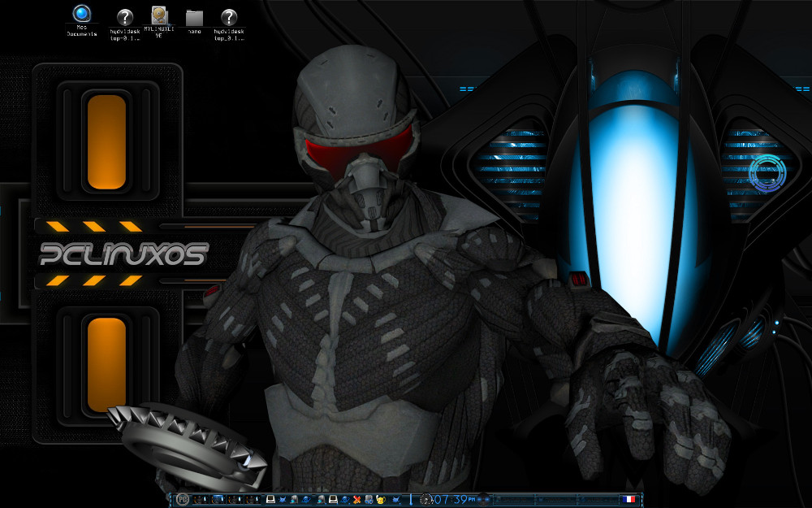Viewport: 812px width, 508px height.
Task: Open the hydvldesktop-0.1 unknown file icon
Action: tap(125, 25)
